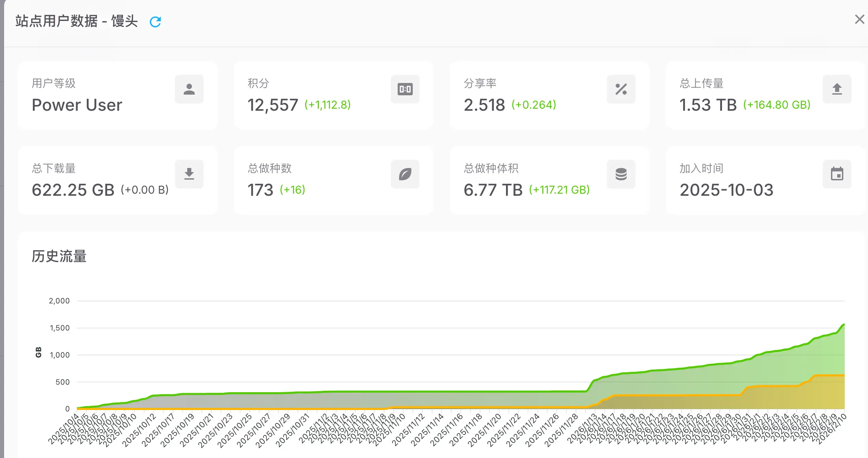Click the 6.77 TB seeding size
This screenshot has height=458, width=868.
pos(493,190)
